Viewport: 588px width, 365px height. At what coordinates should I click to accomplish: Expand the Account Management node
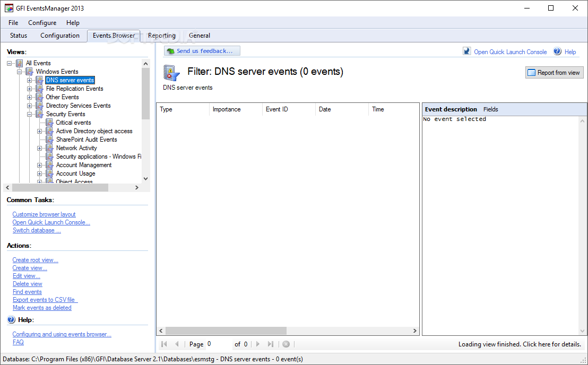(x=39, y=166)
